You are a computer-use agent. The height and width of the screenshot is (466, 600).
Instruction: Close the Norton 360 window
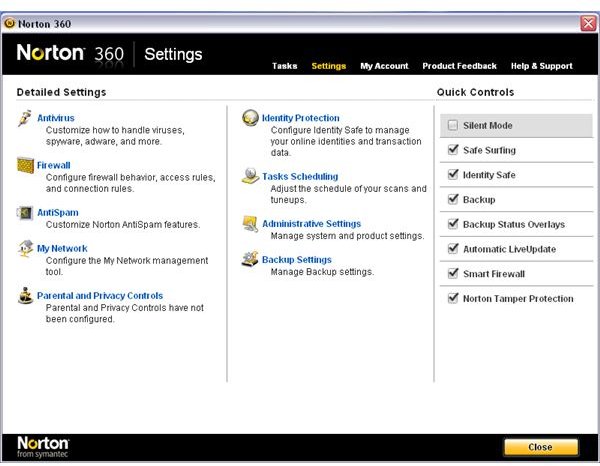click(588, 24)
